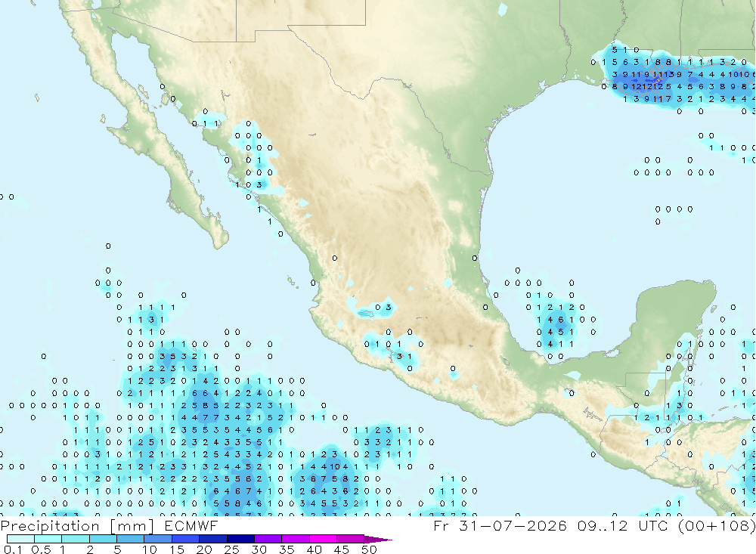Click the 'ECMWF' model label
The height and width of the screenshot is (554, 756).
(191, 525)
